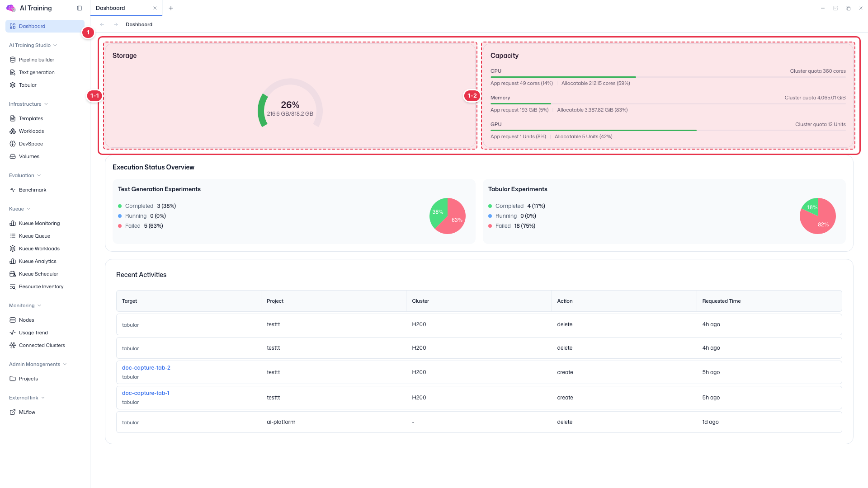Open Kueue Analytics menu item

coord(45,261)
